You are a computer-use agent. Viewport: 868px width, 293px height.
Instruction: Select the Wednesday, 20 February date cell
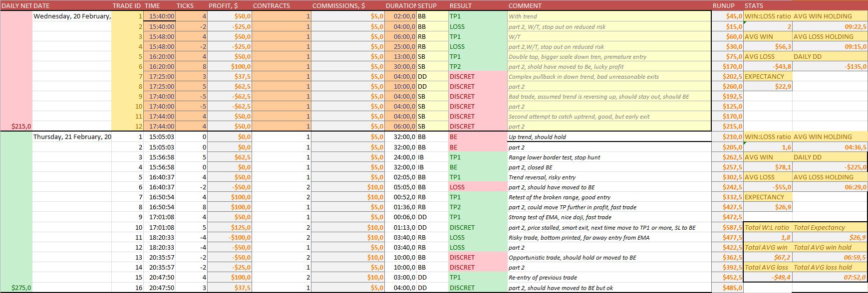coord(72,16)
